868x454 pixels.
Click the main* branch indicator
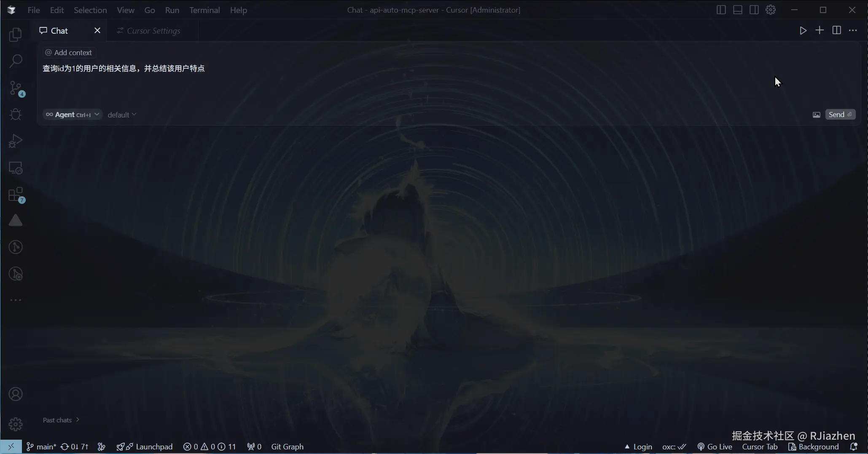point(41,447)
